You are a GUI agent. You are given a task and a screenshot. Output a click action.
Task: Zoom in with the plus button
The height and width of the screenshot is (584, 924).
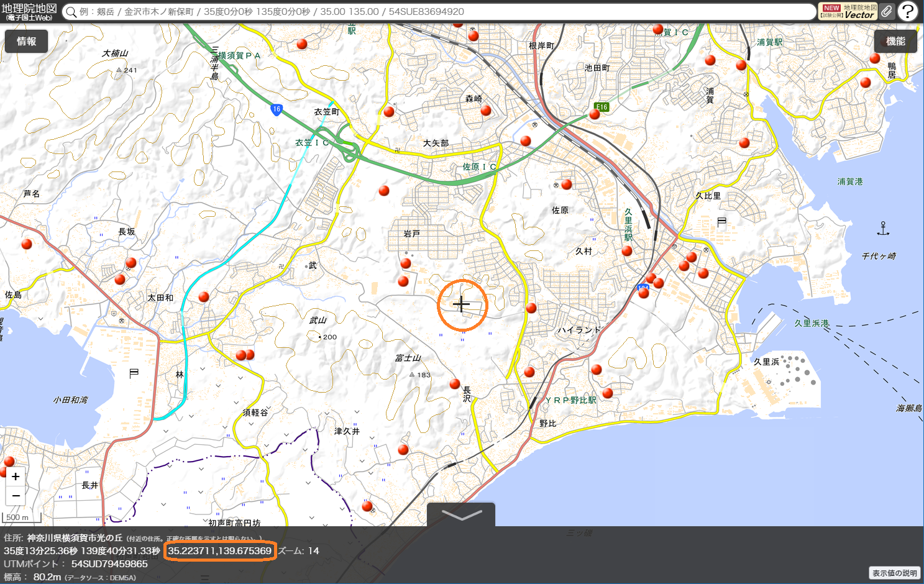pos(16,477)
